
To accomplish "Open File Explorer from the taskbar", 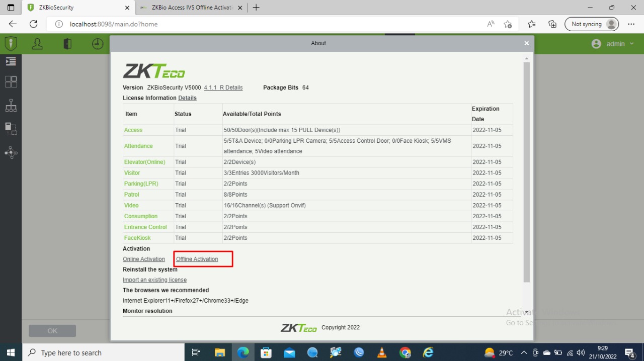I will [220, 352].
